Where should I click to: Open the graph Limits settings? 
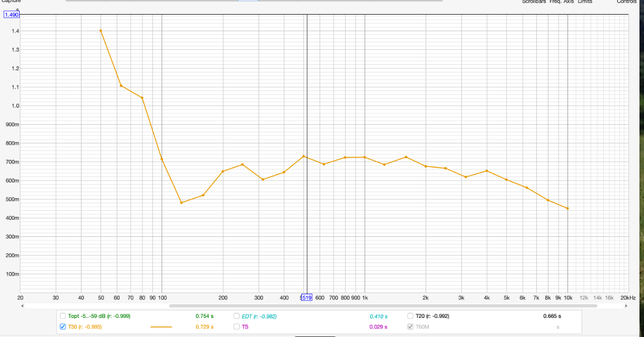coord(585,2)
